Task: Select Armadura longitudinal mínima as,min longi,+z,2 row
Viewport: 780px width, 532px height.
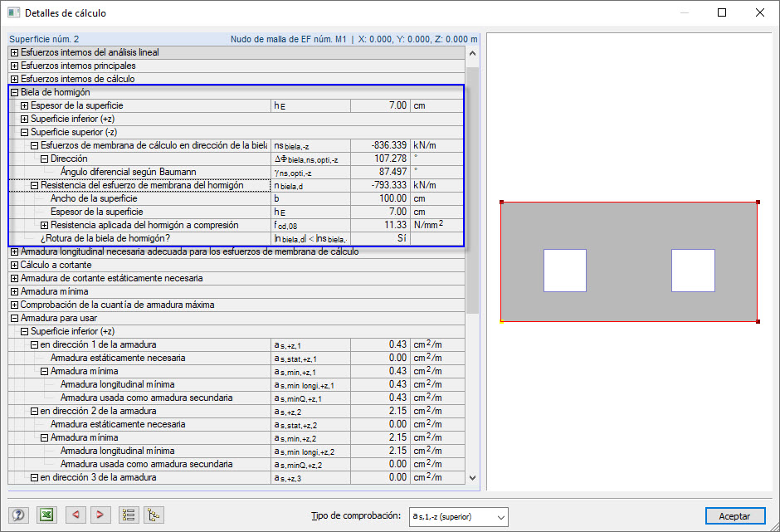Action: [236, 451]
